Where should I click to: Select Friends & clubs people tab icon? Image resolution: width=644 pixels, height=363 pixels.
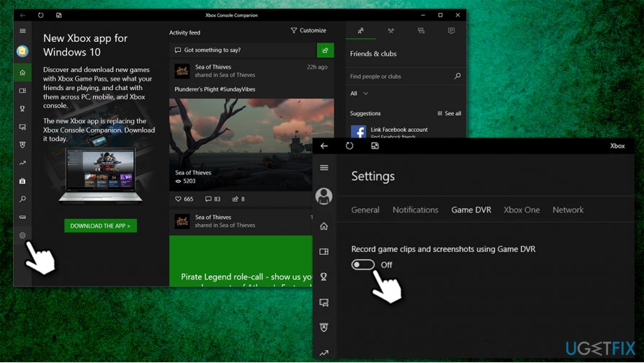[x=361, y=31]
